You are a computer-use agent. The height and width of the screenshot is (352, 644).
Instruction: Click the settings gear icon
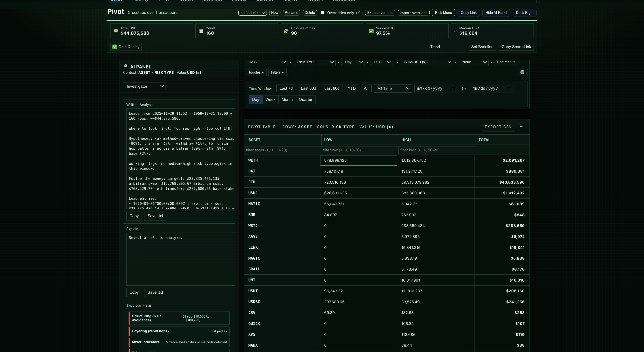[x=523, y=72]
